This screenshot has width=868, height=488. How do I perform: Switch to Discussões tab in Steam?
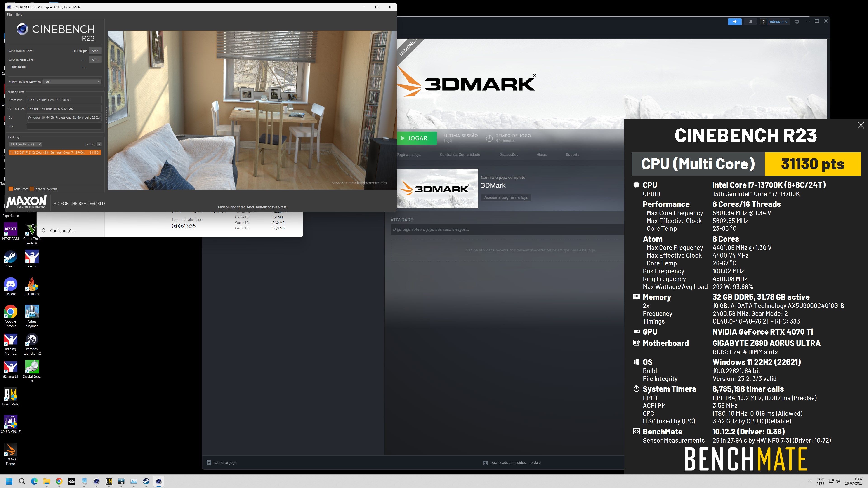tap(508, 155)
